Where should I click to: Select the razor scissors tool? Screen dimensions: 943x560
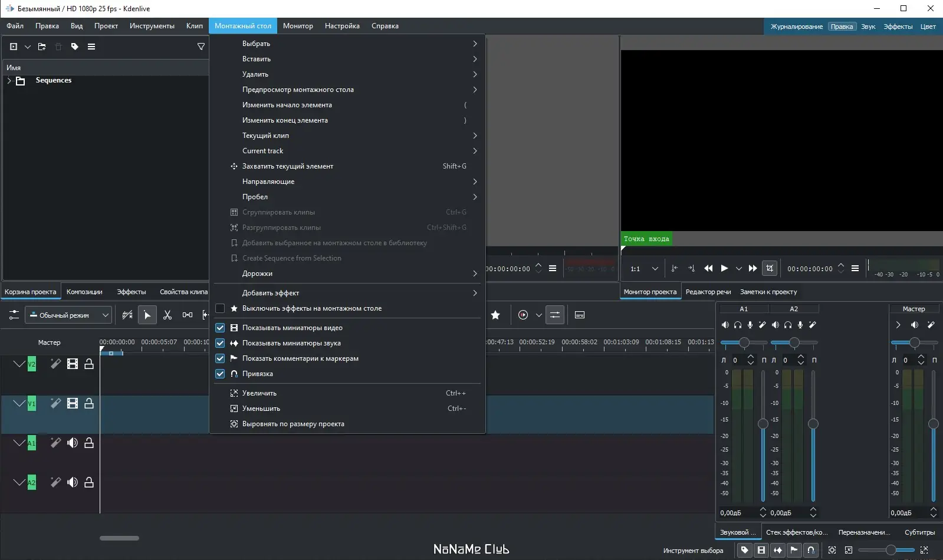point(167,315)
